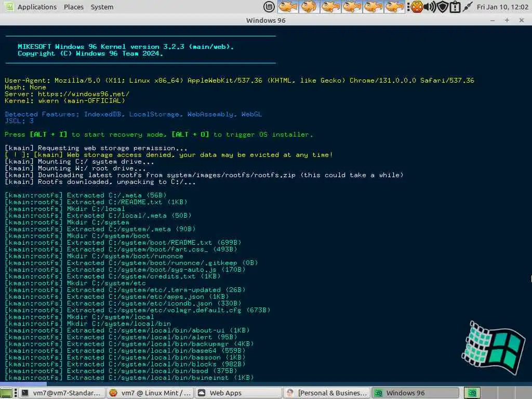Open the clock showing Fri Jan 10

502,7
